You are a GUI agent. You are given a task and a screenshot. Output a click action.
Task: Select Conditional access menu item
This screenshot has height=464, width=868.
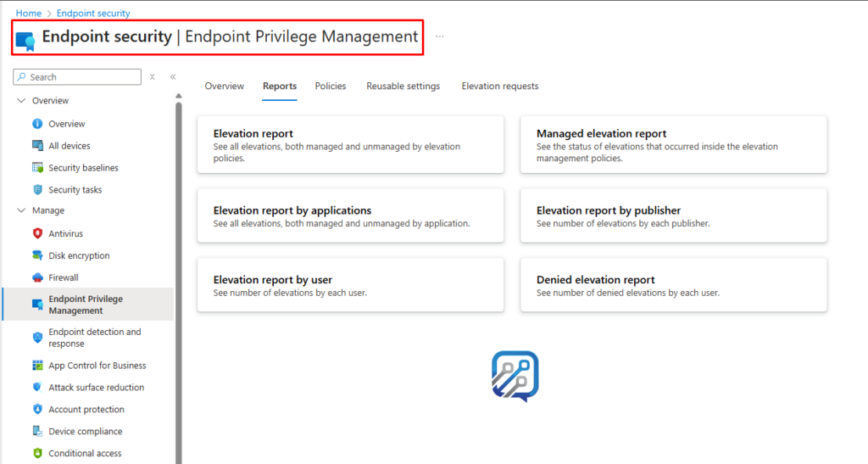click(85, 453)
